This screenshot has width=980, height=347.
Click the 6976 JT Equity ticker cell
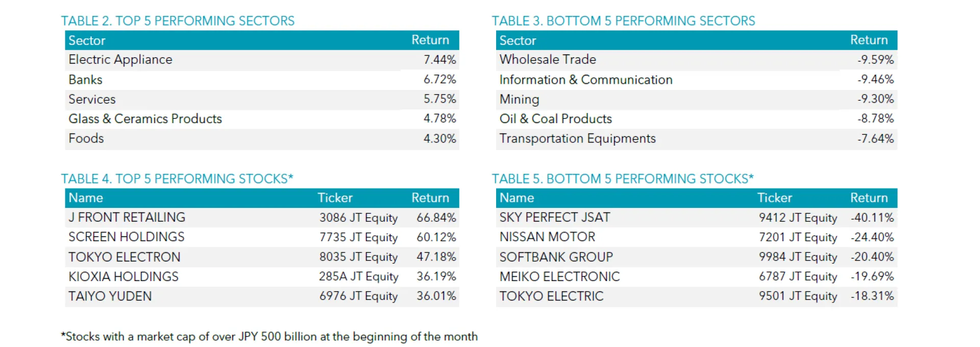[358, 296]
